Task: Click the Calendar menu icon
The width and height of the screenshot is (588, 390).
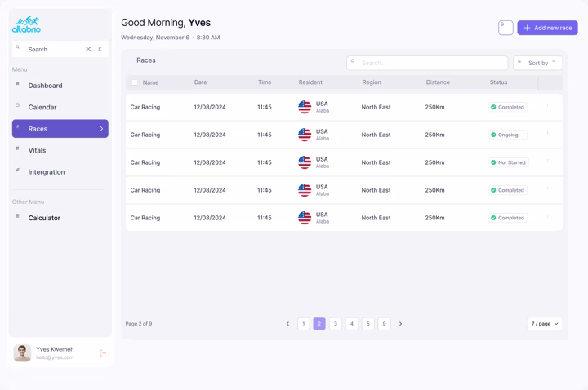Action: click(x=17, y=105)
